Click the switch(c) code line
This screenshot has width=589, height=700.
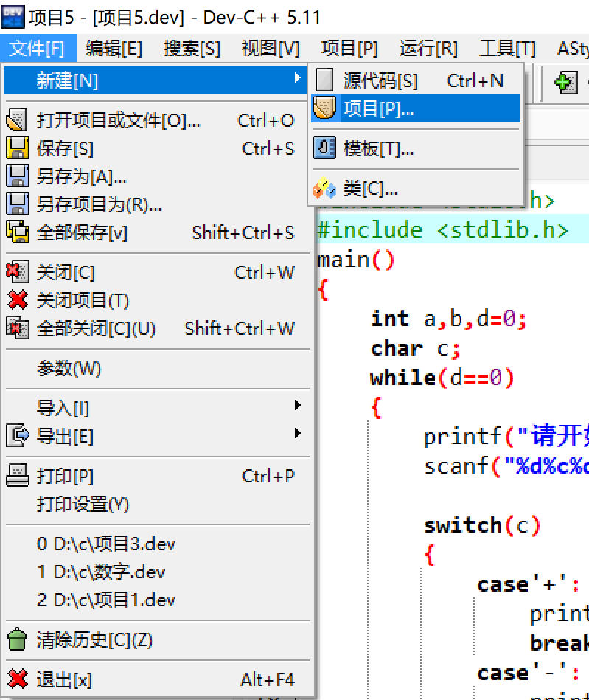(482, 525)
